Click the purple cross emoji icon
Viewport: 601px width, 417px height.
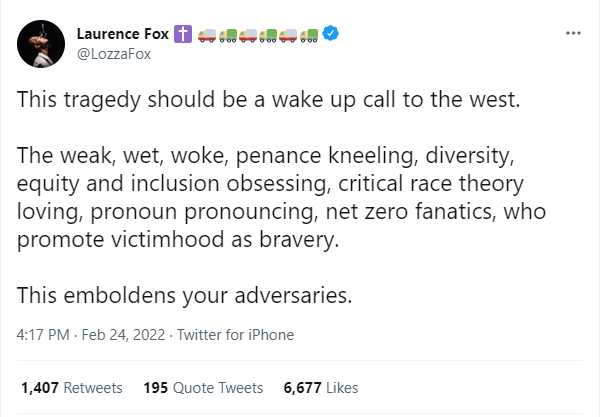183,34
